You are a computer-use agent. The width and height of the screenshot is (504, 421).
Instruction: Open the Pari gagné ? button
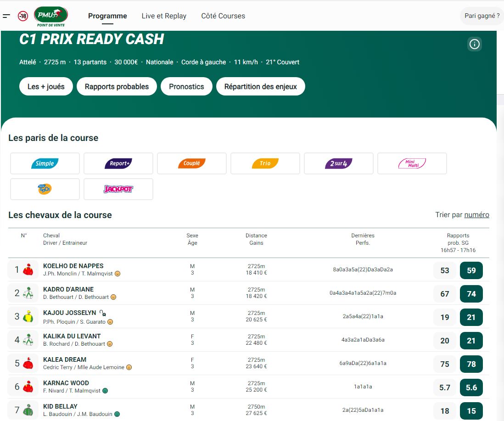click(x=482, y=16)
